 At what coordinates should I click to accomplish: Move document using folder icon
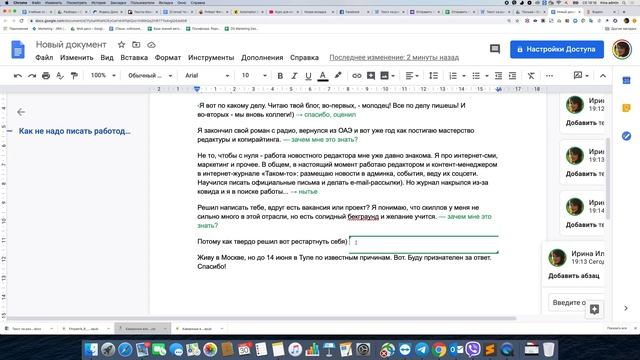136,44
